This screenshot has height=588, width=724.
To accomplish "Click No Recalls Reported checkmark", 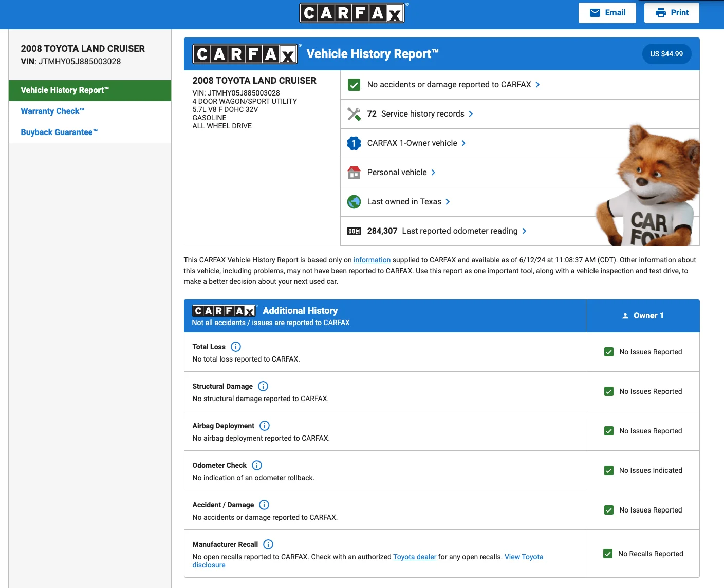I will pos(608,554).
